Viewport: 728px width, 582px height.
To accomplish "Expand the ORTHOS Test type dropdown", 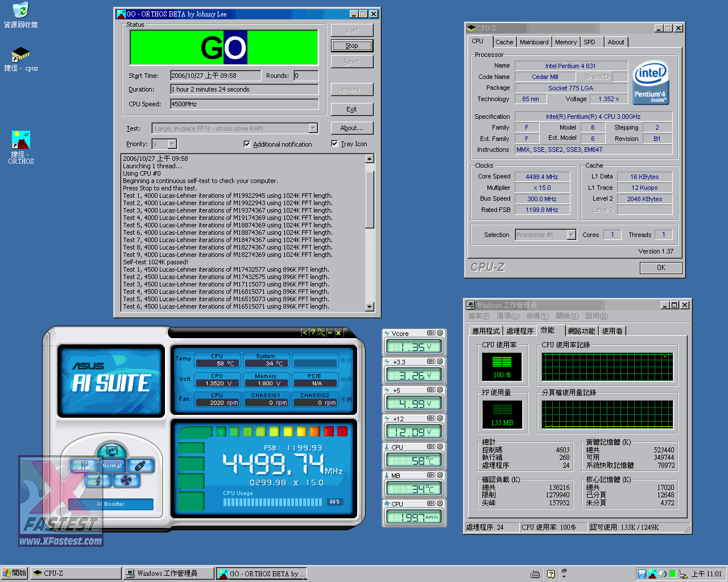I will point(313,128).
